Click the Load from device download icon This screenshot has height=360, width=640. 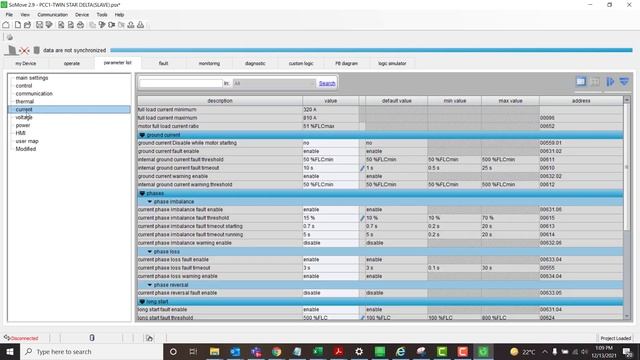pos(140,25)
